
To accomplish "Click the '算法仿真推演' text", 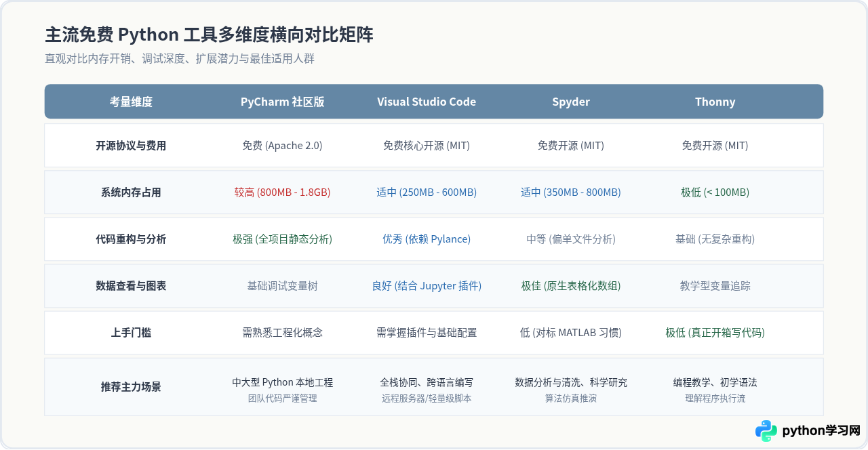I will click(x=571, y=398).
